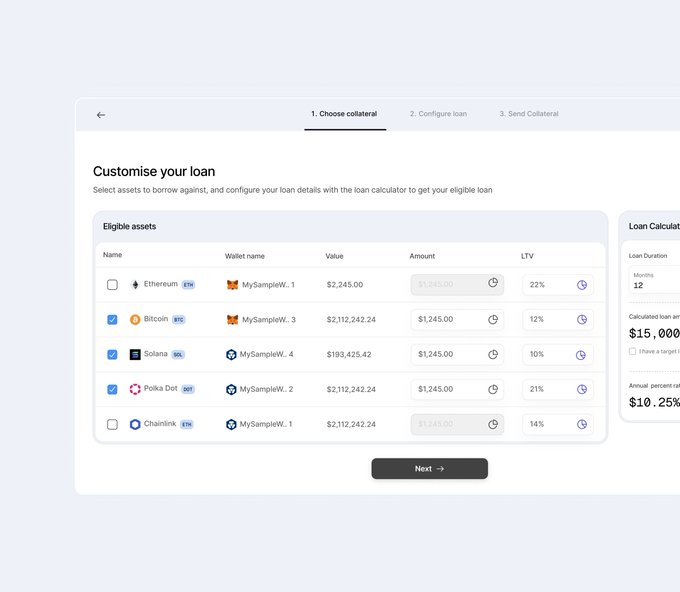
Task: Click the ETH ticker badge beside Chainlink
Action: point(187,424)
